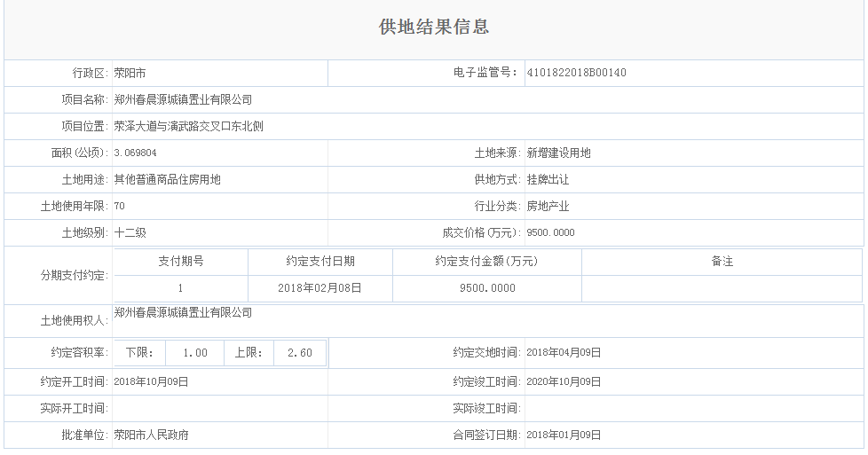Screen dimensions: 868x455
Task: Click the 批准单位 label
Action: [x=84, y=435]
